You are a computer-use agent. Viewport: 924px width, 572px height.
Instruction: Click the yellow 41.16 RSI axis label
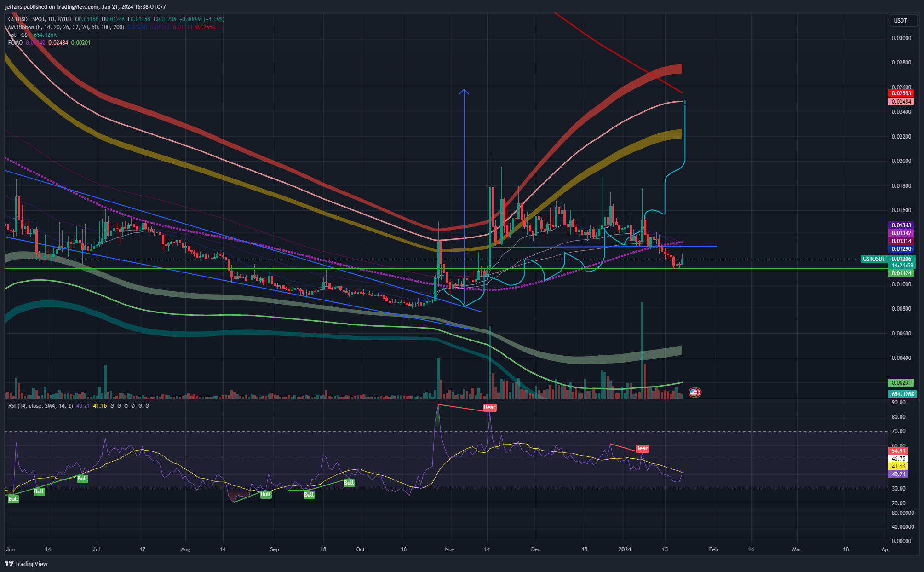(898, 467)
